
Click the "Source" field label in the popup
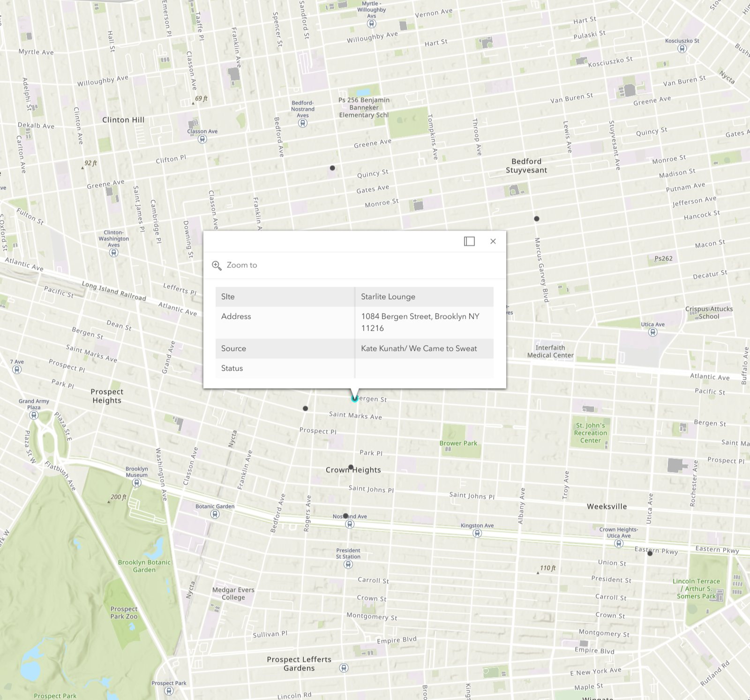point(233,348)
